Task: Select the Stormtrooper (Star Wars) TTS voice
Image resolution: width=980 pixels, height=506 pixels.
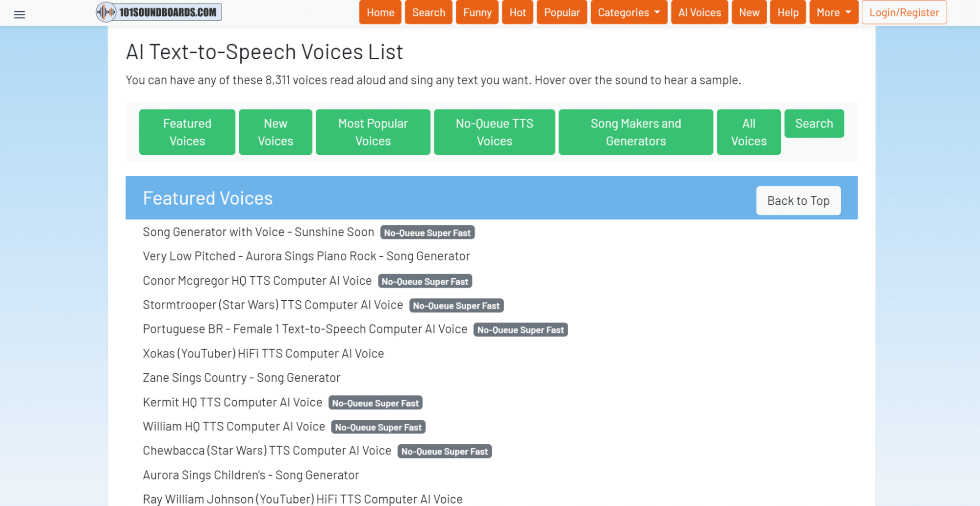Action: [273, 305]
